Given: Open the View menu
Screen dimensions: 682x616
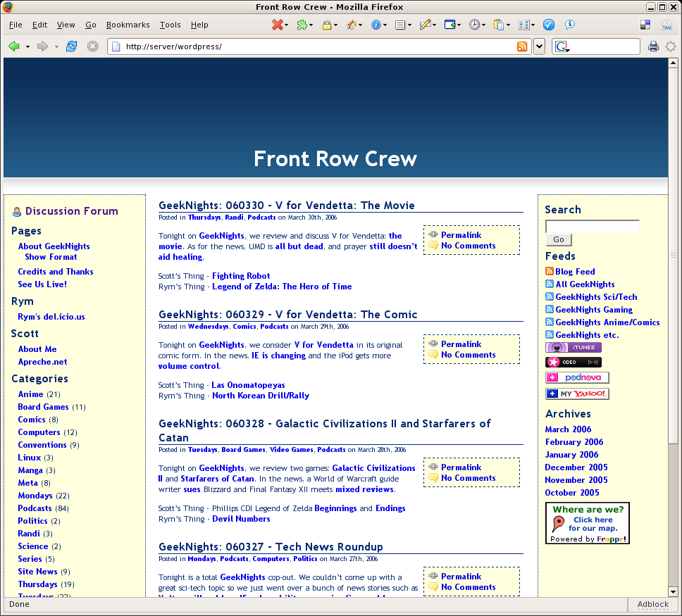Looking at the screenshot, I should [66, 25].
